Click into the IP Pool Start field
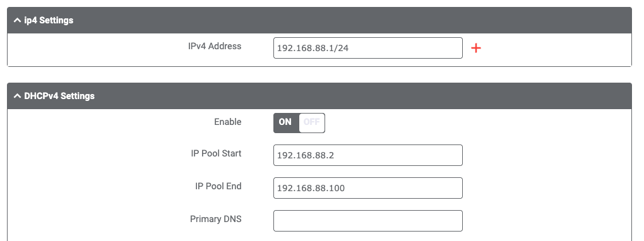 (368, 155)
